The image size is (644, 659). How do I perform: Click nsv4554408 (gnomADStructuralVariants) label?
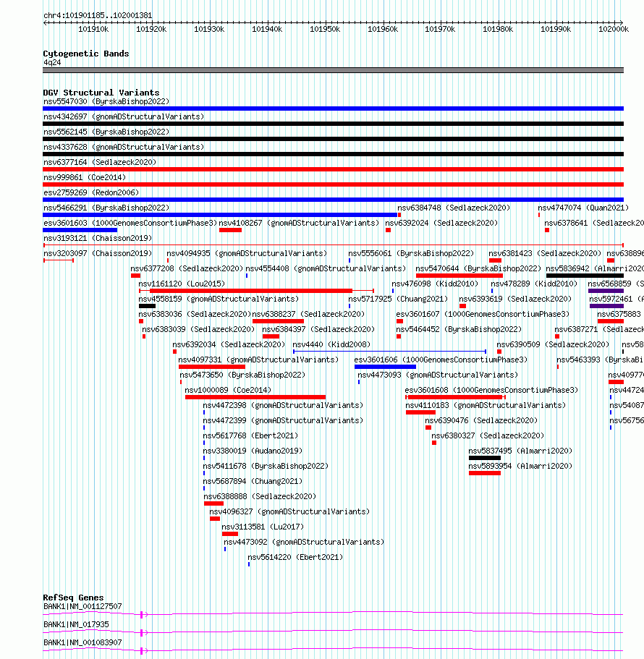click(x=326, y=268)
